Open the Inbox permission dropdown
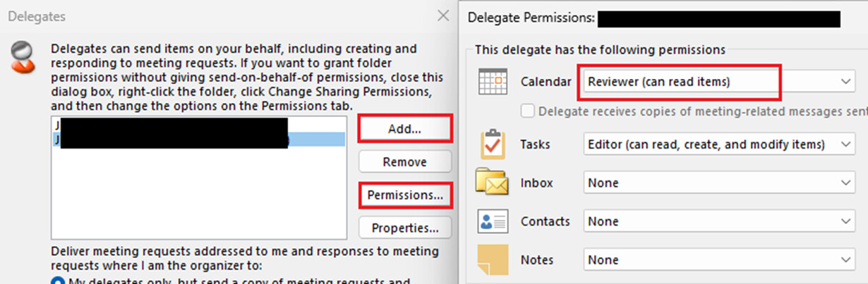This screenshot has width=868, height=284. coord(720,183)
